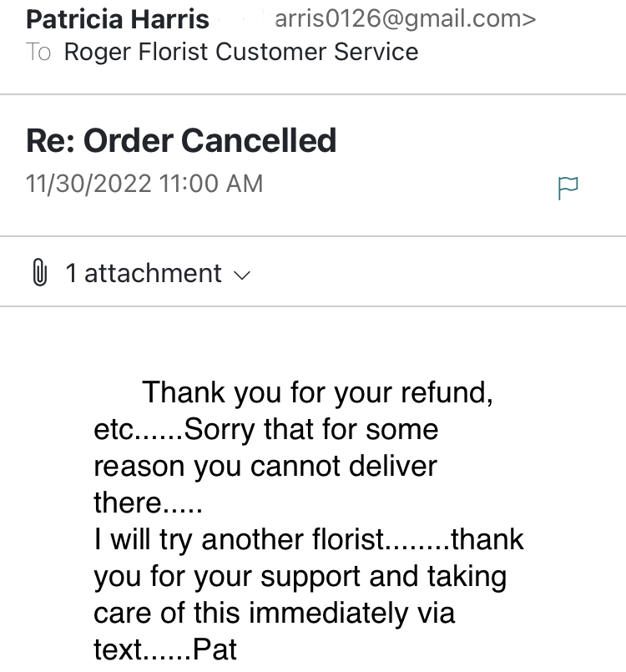The image size is (626, 672).
Task: Click the "To" field label
Action: click(x=38, y=53)
